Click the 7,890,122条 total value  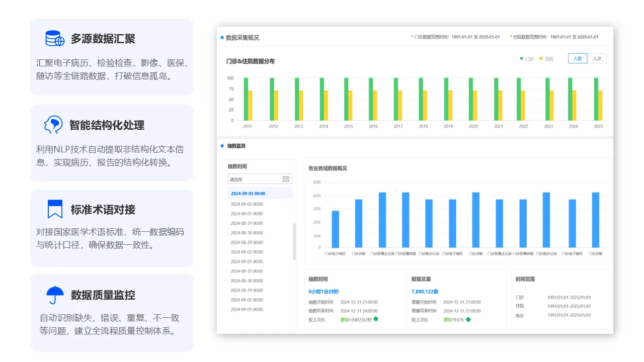click(x=425, y=291)
